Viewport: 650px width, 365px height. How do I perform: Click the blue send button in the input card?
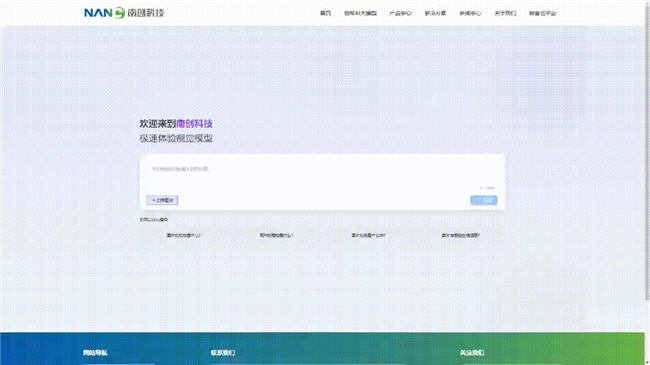click(x=484, y=200)
